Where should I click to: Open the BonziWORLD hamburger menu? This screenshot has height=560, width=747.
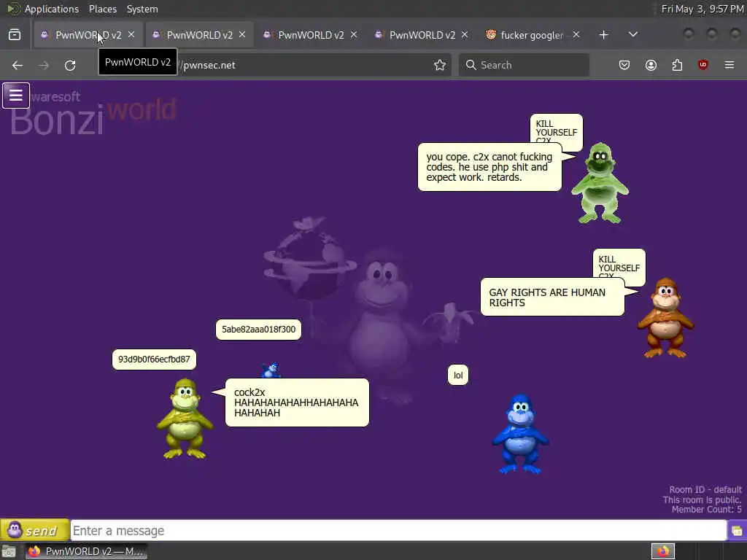(x=16, y=96)
